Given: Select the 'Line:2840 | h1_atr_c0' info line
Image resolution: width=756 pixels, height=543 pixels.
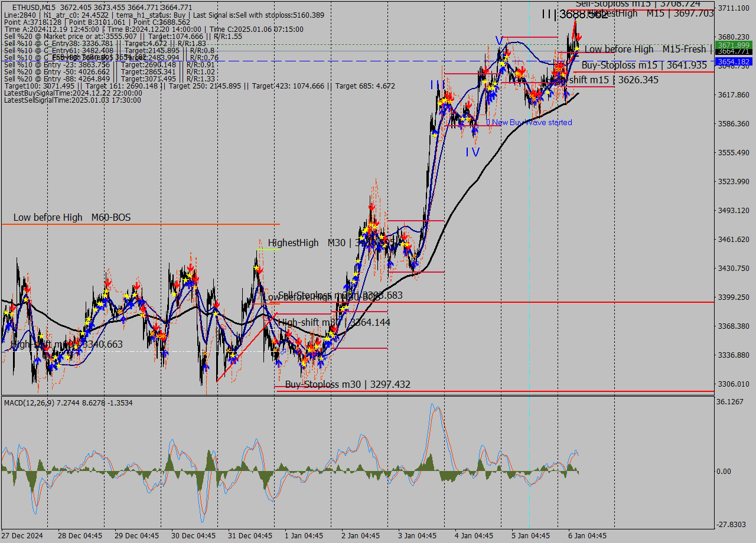Looking at the screenshot, I should (x=164, y=15).
